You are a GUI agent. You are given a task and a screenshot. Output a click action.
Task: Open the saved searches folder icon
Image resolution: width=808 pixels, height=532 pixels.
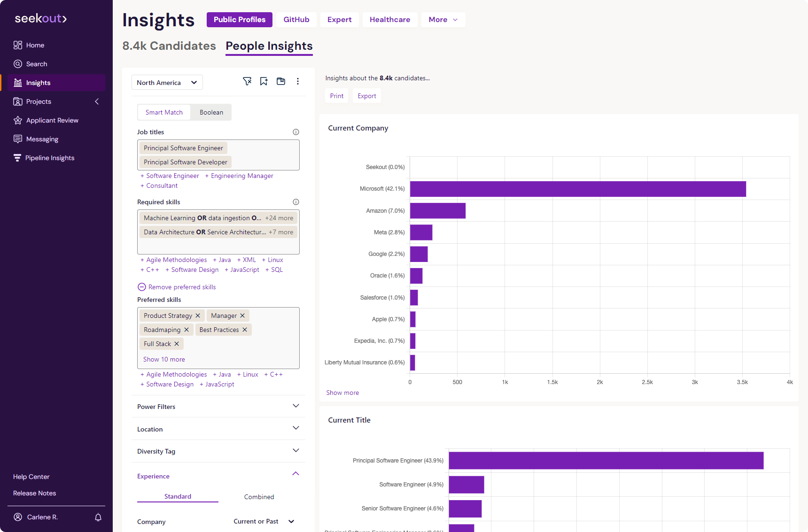click(281, 81)
